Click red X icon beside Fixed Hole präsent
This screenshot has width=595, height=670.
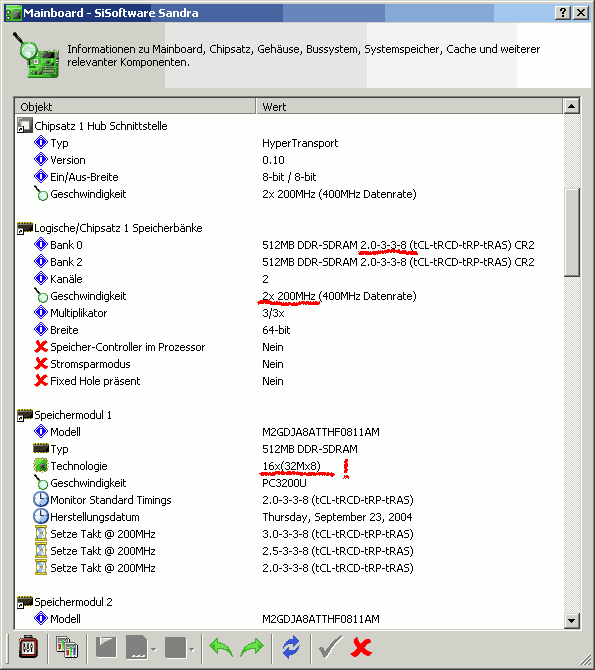(41, 380)
